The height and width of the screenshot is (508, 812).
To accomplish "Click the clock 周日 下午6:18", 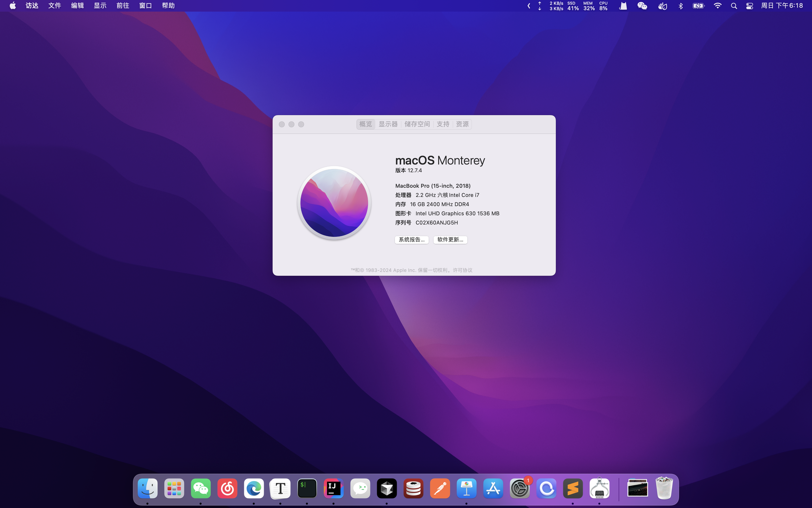I will [x=782, y=6].
